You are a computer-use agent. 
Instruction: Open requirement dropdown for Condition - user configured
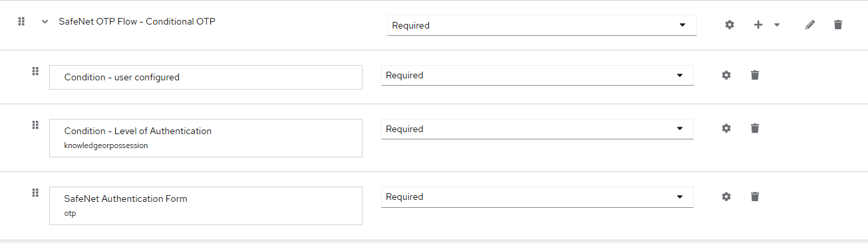point(537,75)
